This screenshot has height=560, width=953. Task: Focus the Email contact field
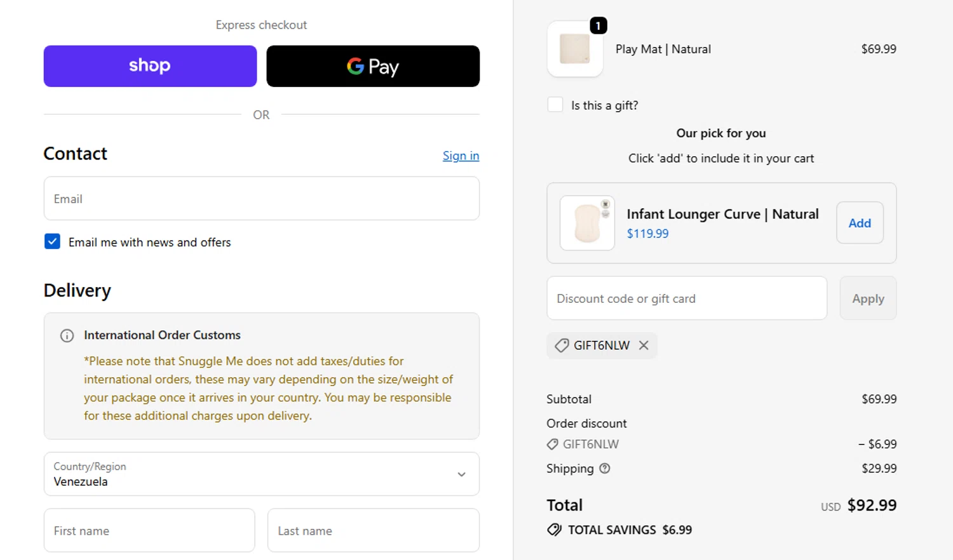pos(261,199)
